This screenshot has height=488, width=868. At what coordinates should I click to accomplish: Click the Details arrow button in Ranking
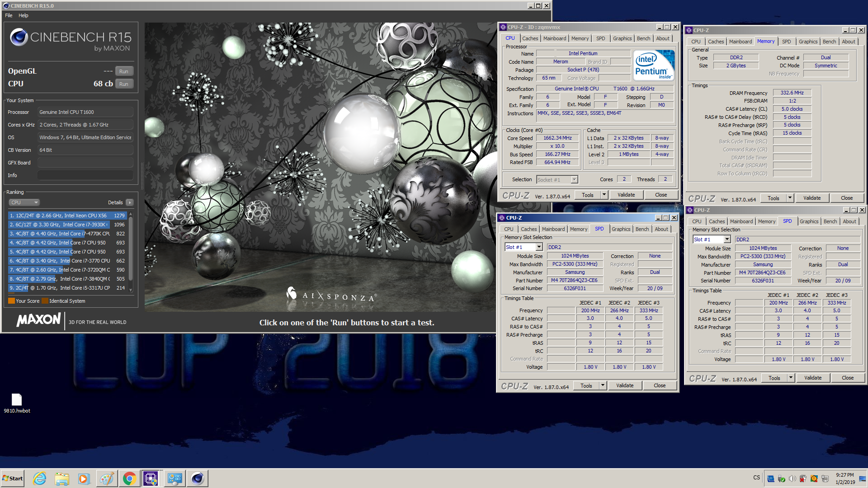click(x=130, y=202)
